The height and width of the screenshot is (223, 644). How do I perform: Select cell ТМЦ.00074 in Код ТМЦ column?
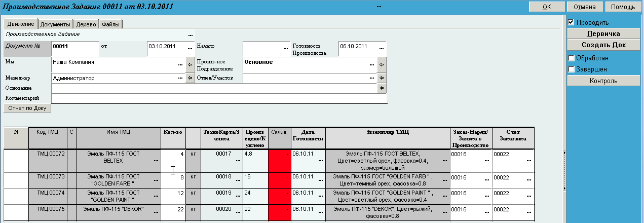click(x=48, y=196)
